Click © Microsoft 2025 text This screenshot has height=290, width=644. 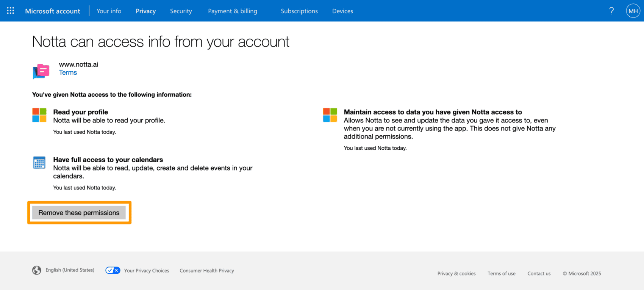click(x=582, y=273)
